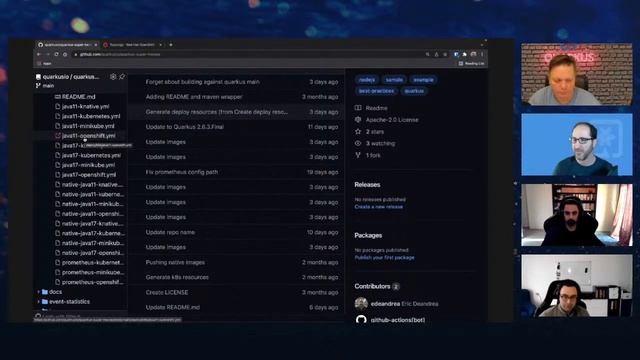
Task: Open the browser three-dot menu
Action: 482,54
